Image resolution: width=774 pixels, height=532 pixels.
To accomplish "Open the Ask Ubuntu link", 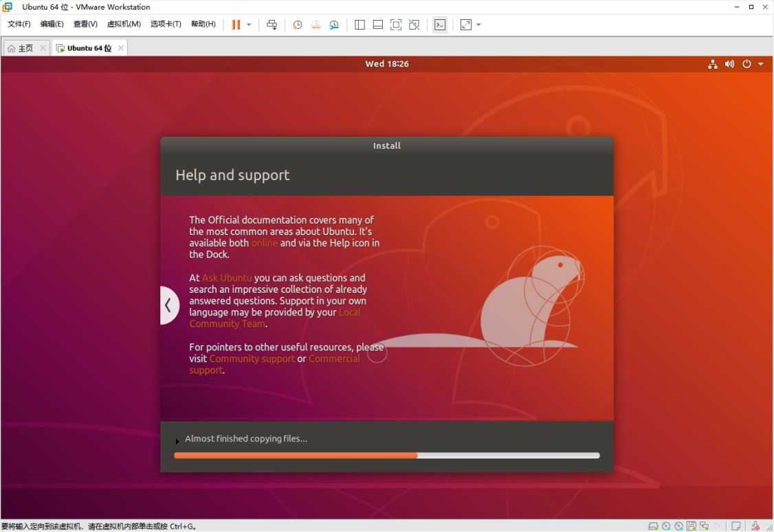I will 227,278.
